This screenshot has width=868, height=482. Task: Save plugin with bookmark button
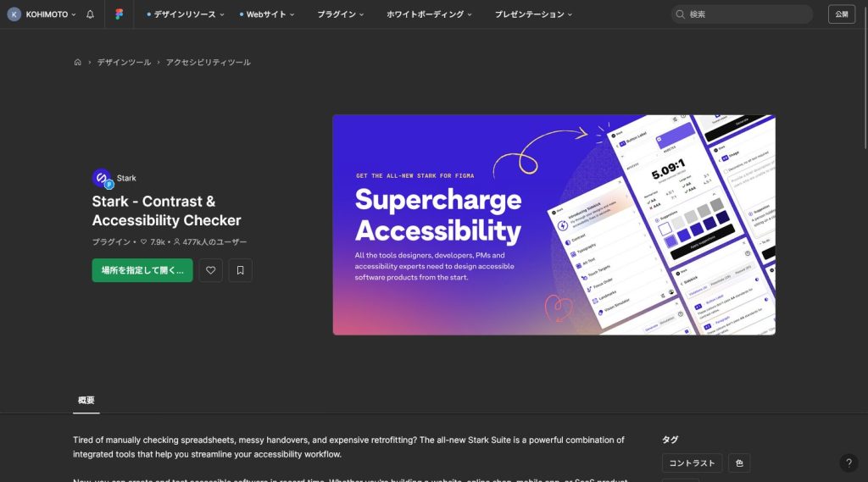point(240,270)
